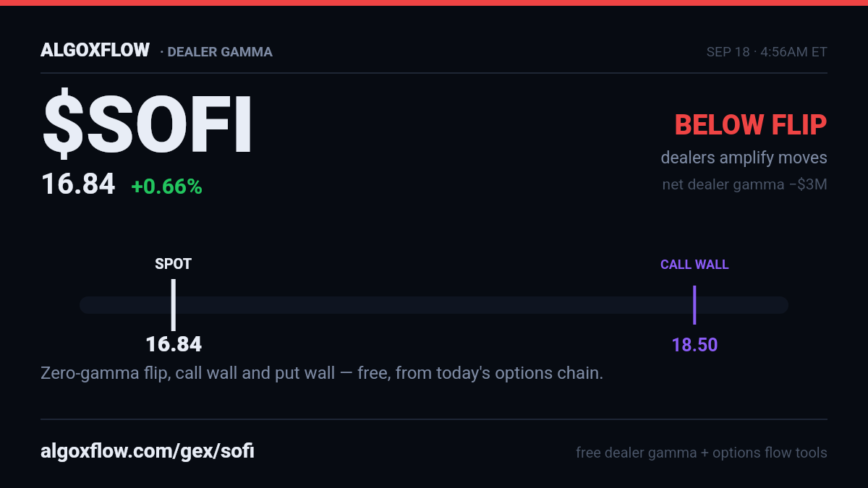
Task: Click the green +0.66% change value
Action: [x=166, y=187]
